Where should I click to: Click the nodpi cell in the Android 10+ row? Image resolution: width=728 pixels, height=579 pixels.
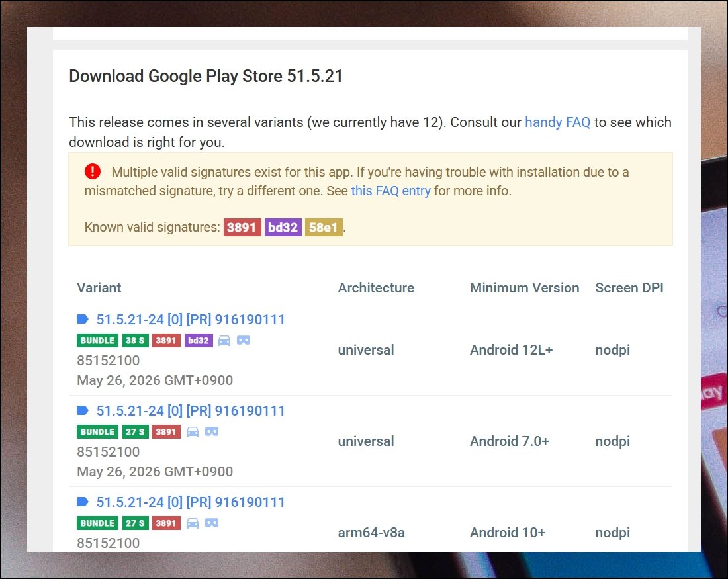coord(612,533)
